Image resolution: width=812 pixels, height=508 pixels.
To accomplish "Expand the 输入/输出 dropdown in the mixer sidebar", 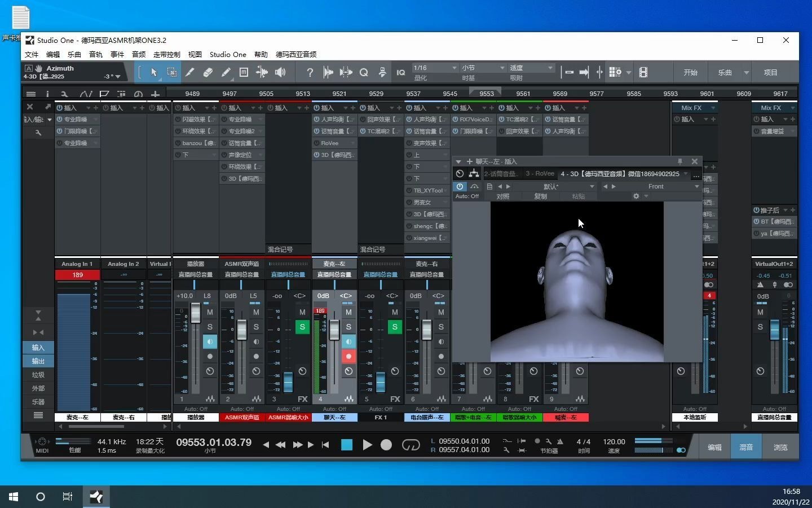I will tap(50, 120).
